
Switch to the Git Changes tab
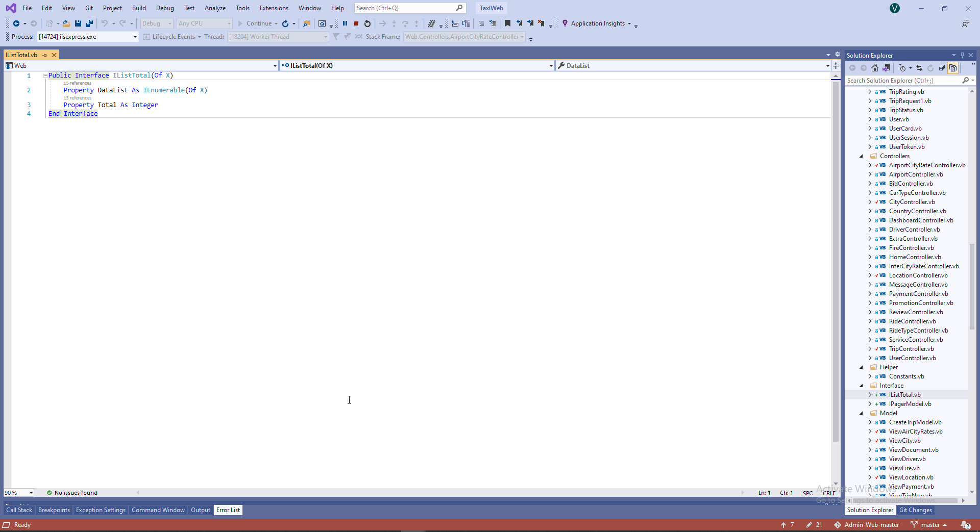tap(916, 510)
